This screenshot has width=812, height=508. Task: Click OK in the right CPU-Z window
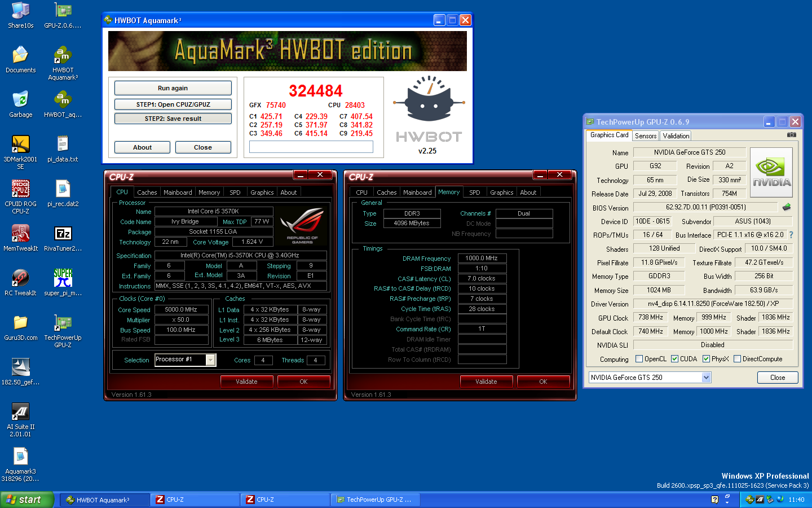point(543,382)
